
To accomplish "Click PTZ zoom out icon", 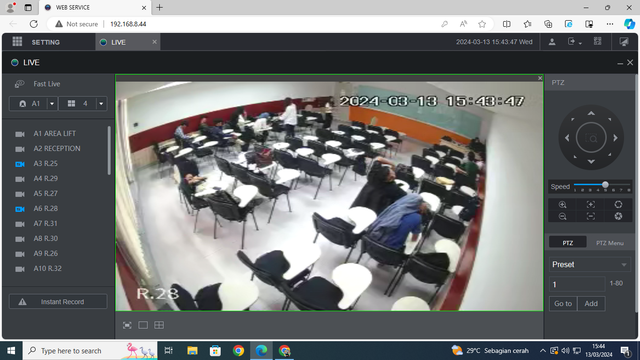I will click(562, 216).
